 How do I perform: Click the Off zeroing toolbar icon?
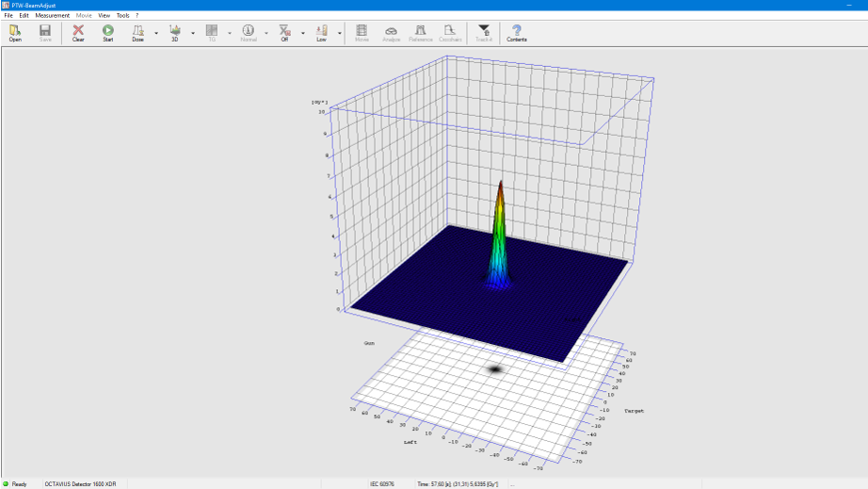284,33
